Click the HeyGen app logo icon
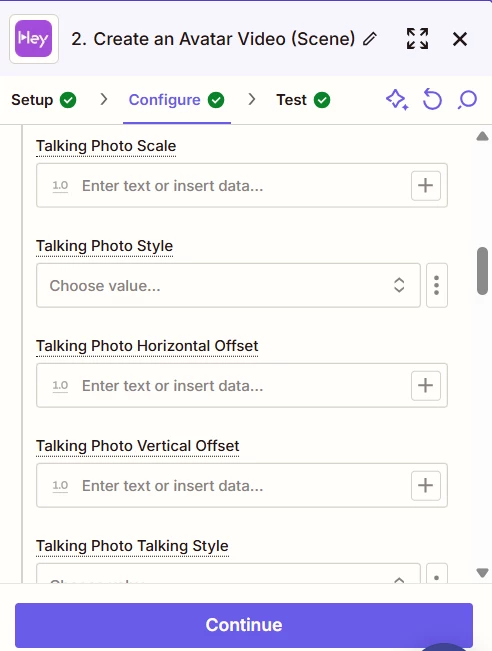The width and height of the screenshot is (492, 651). [34, 39]
